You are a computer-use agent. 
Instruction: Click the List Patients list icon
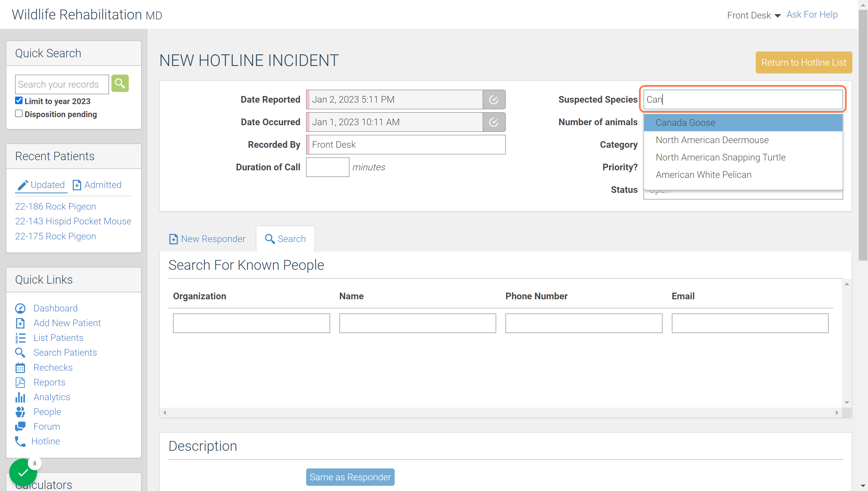click(20, 338)
